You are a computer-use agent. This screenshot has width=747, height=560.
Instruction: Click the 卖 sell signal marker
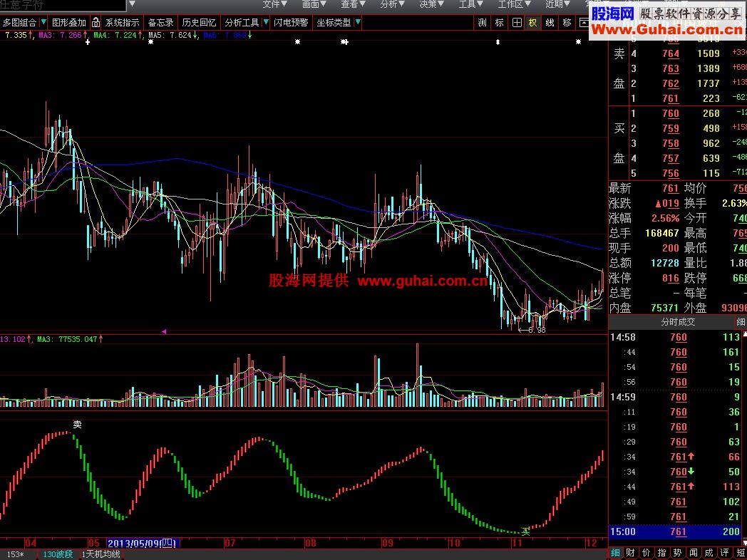77,425
